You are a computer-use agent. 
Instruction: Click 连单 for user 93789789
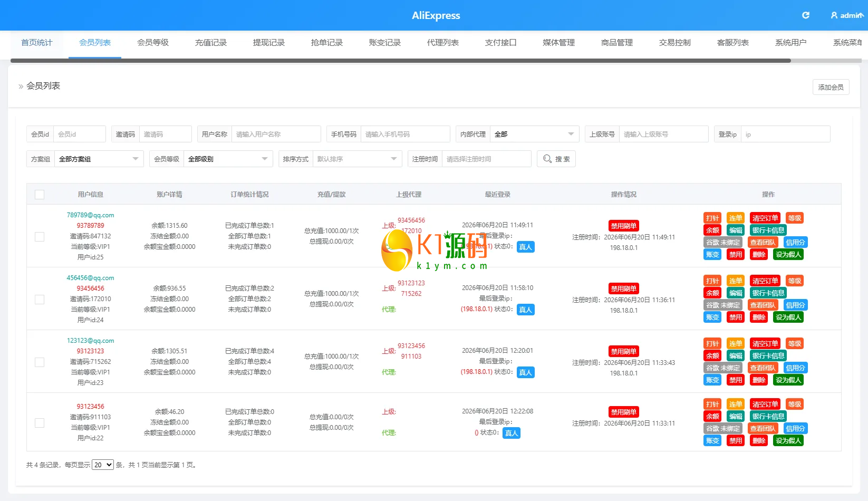pos(736,218)
